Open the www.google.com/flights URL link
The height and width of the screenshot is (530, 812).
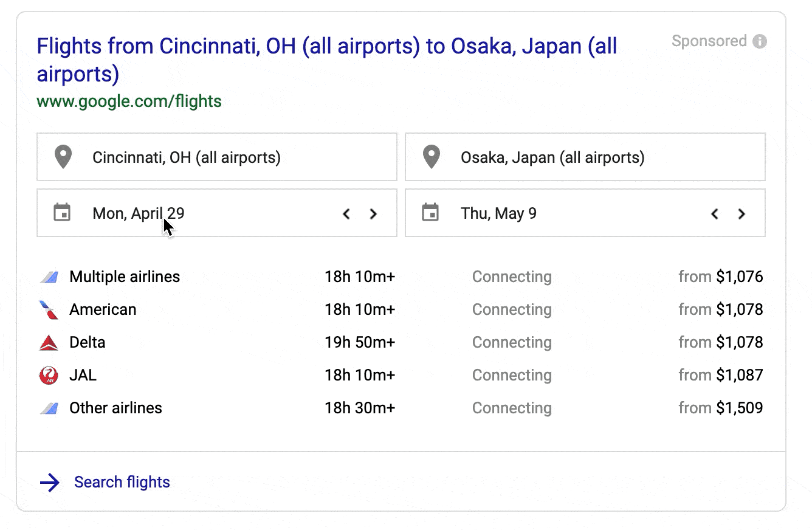tap(129, 102)
